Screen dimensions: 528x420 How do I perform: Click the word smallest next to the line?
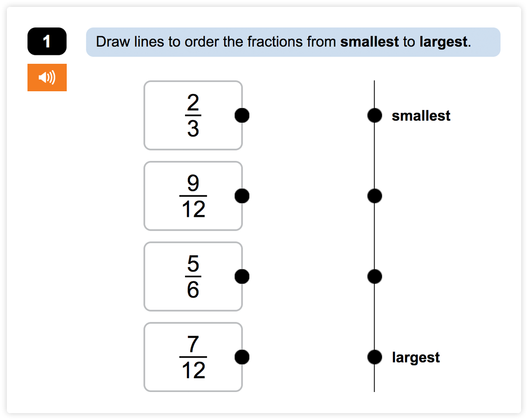(421, 115)
